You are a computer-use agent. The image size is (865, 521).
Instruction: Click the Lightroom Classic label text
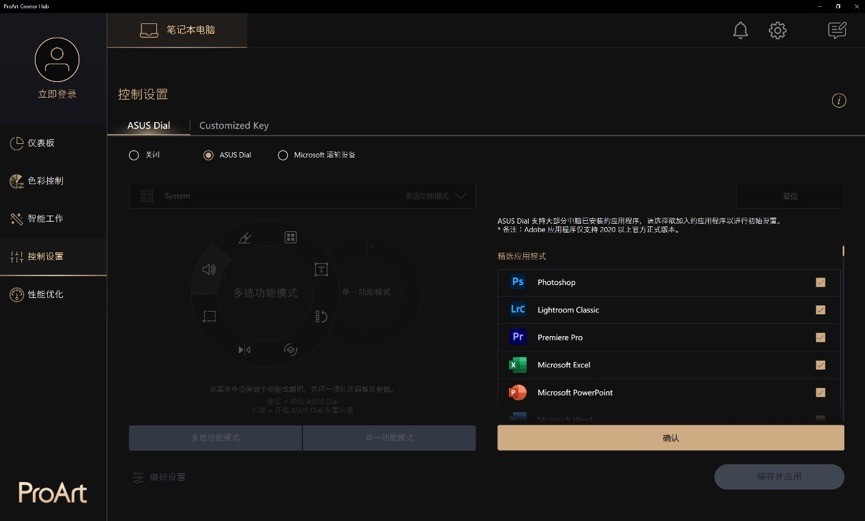point(568,310)
